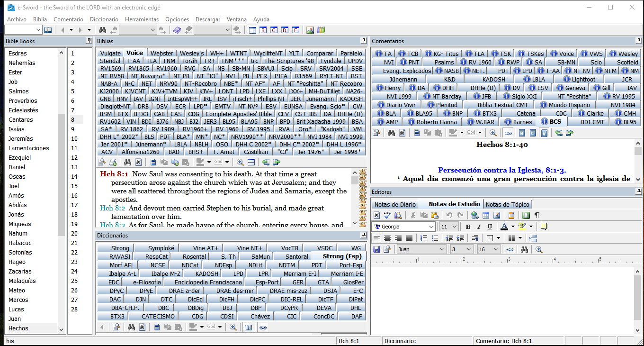Switch to the Notas de Diario tab
Viewport: 644px width, 346px height.
(395, 204)
